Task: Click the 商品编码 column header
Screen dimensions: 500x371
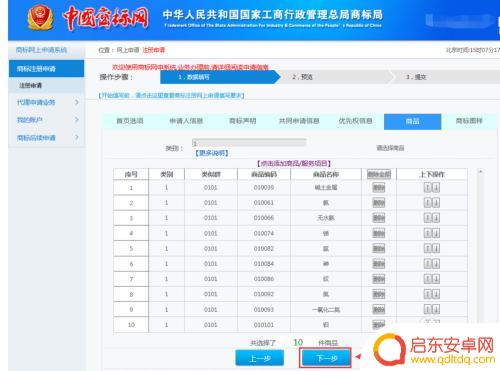Action: [264, 174]
